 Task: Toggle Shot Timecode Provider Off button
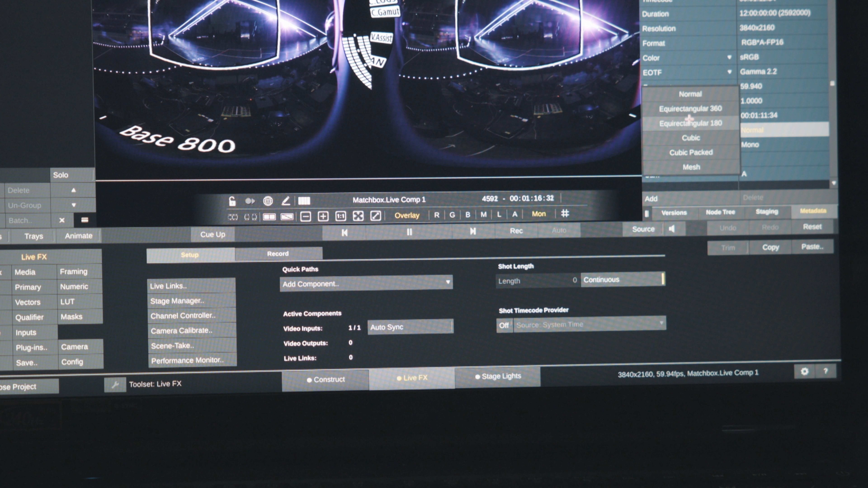[504, 325]
